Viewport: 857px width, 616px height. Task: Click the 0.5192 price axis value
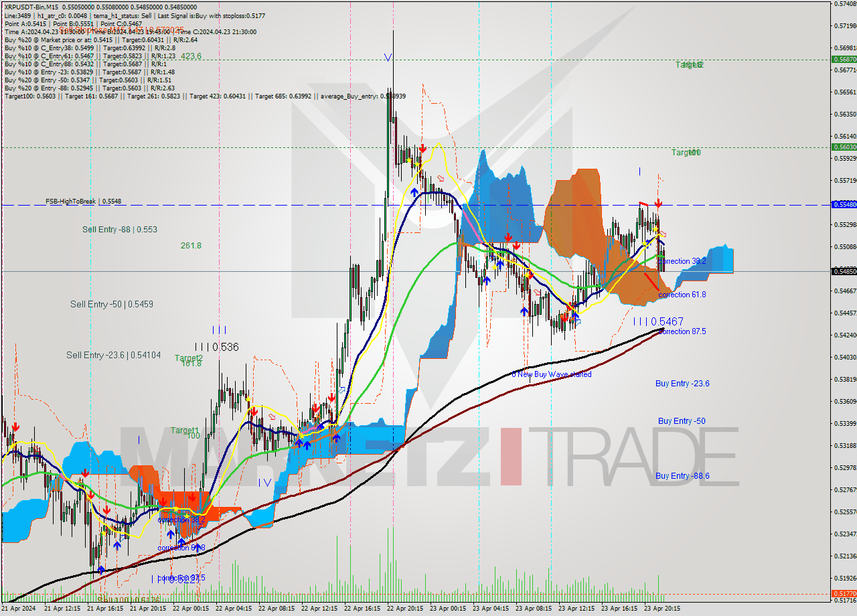pos(844,578)
